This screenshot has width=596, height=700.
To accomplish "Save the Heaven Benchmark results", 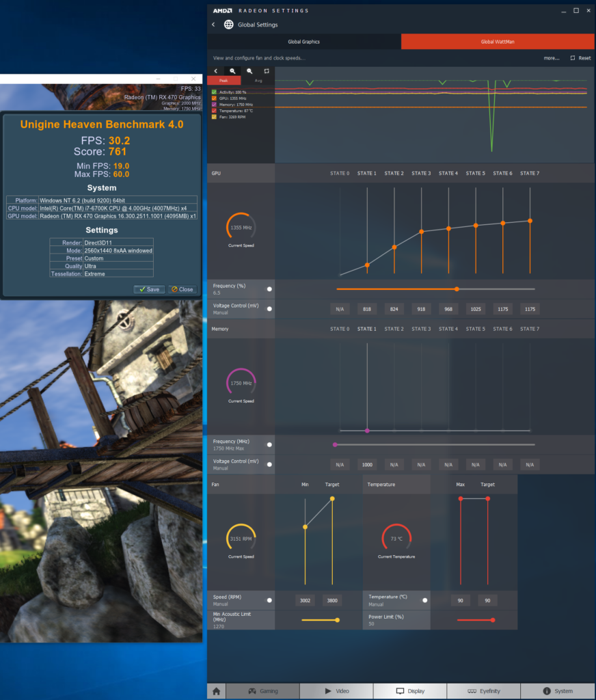I will pos(150,289).
